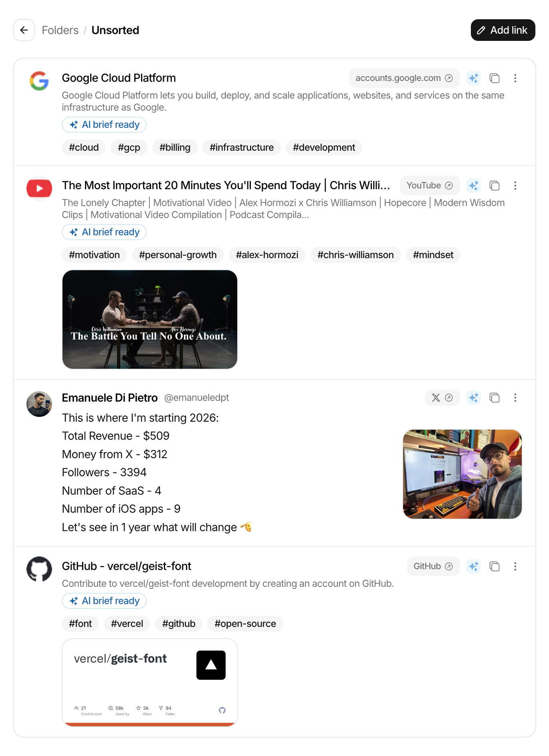Viewport: 549px width, 756px height.
Task: Open AI brief ready for Google Cloud Platform
Action: (104, 125)
